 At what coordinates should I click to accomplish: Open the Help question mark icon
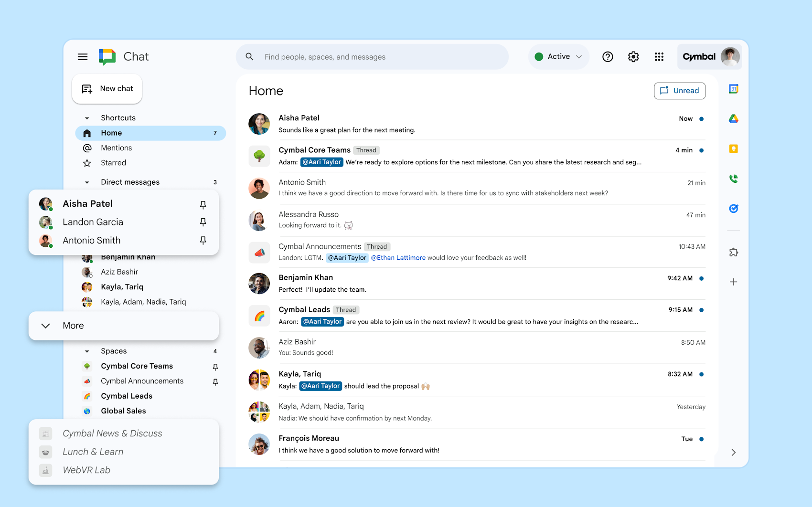click(608, 57)
